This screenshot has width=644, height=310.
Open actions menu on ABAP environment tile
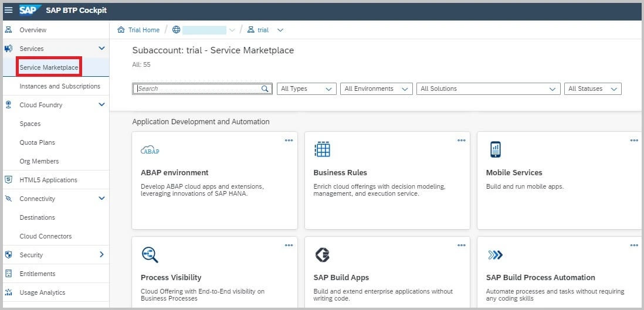pyautogui.click(x=289, y=141)
